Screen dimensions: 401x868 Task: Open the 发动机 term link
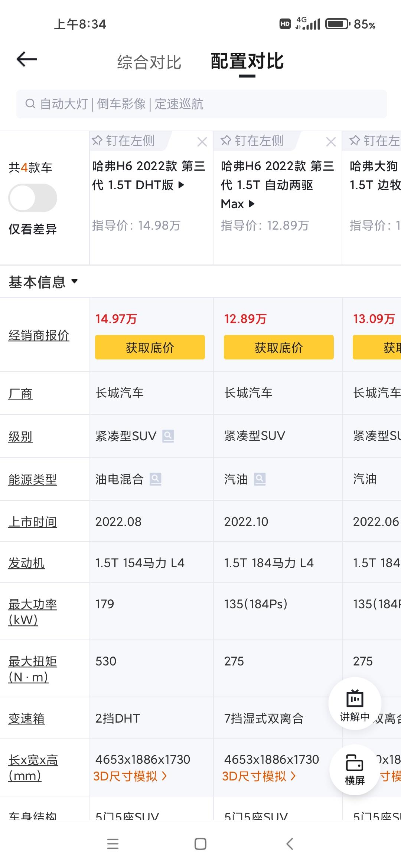(27, 563)
